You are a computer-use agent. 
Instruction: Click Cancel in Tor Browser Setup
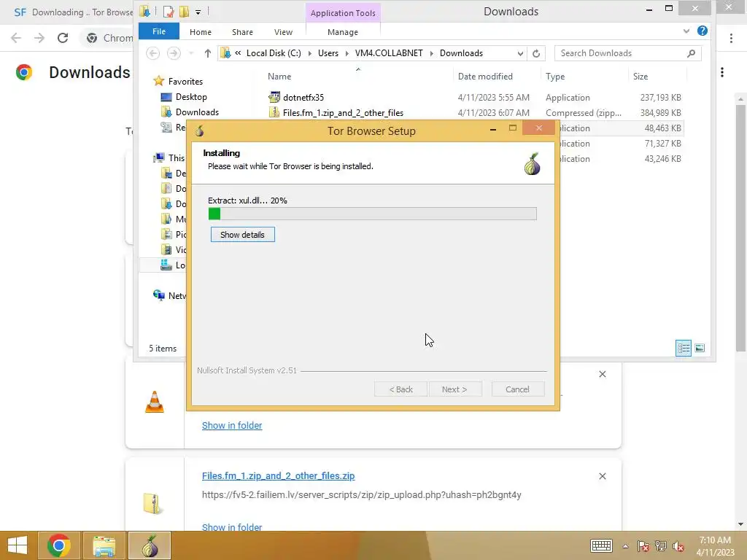(517, 389)
